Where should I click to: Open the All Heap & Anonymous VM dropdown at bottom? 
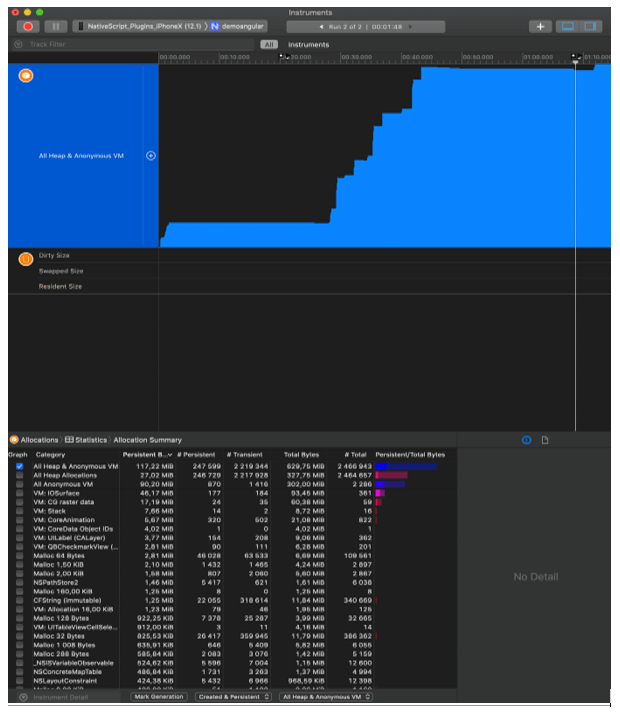325,697
